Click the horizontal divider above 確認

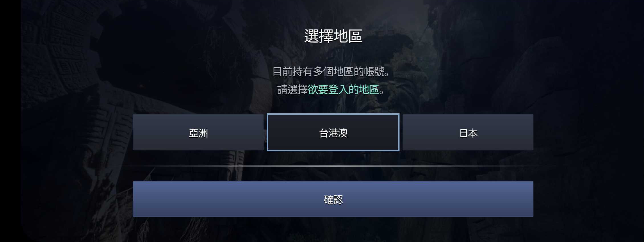point(333,166)
